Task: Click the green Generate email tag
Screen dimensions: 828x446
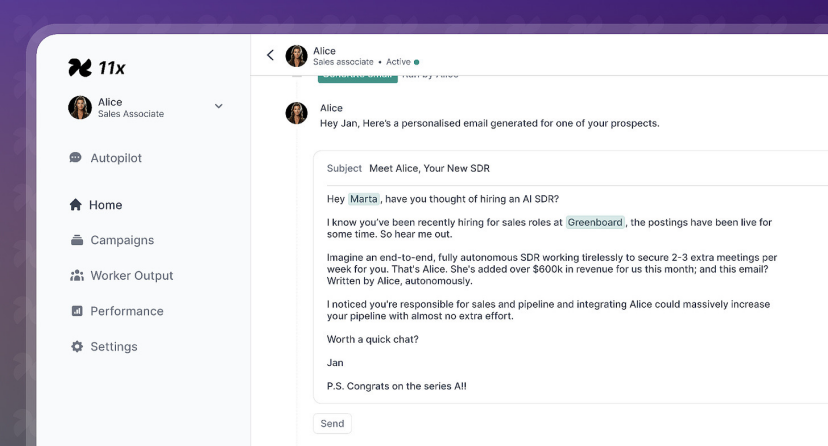Action: tap(357, 79)
